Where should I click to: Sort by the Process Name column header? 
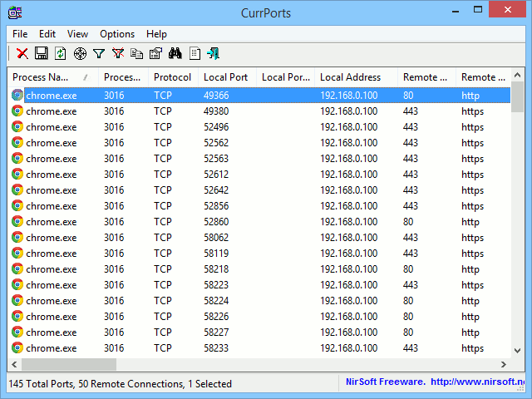[53, 77]
